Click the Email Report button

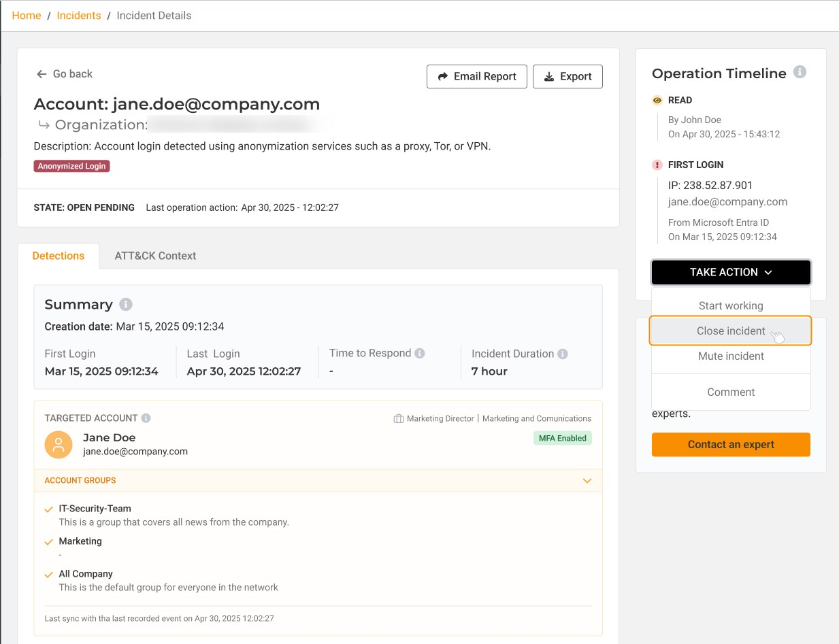[477, 76]
